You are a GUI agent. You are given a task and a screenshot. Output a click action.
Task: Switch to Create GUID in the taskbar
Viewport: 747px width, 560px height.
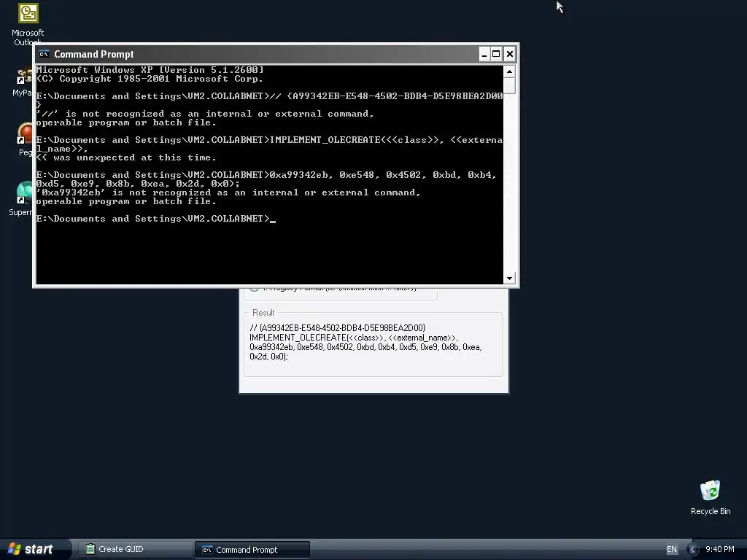coord(135,550)
